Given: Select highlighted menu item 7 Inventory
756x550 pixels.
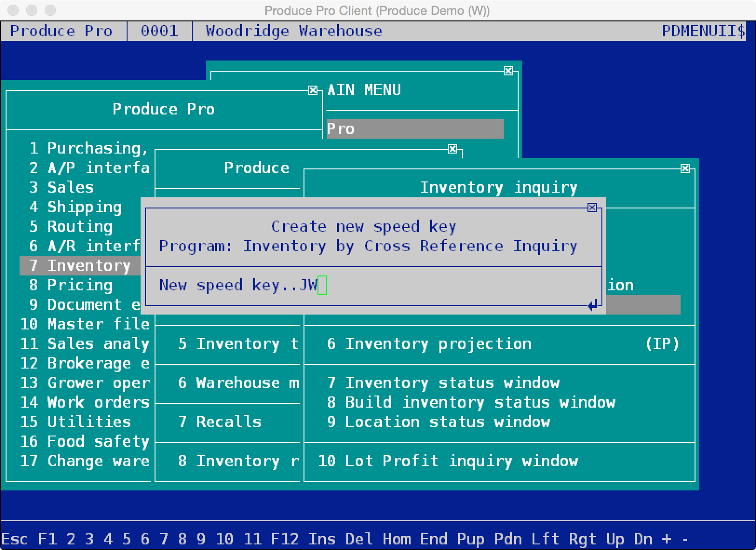Looking at the screenshot, I should (81, 266).
